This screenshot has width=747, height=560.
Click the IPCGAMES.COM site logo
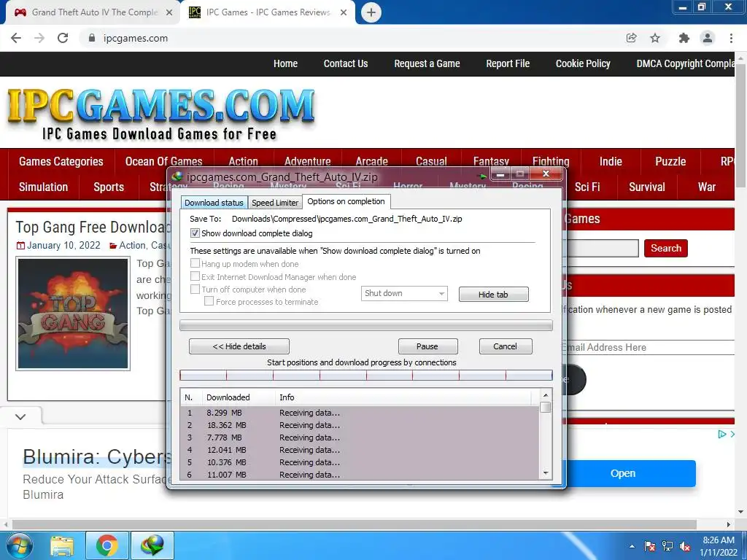coord(161,114)
